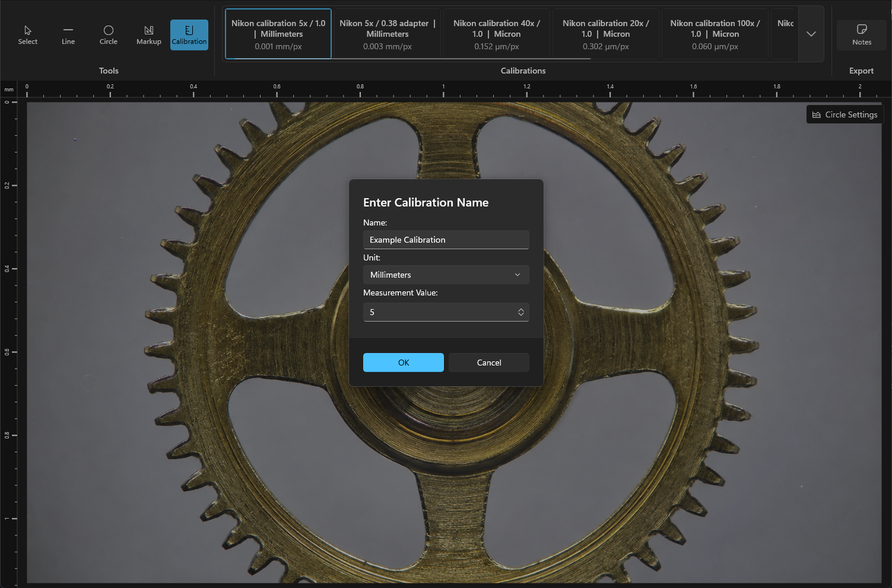Click the horizontal scrollbar under calibrations
Image resolution: width=892 pixels, height=588 pixels.
coord(408,59)
